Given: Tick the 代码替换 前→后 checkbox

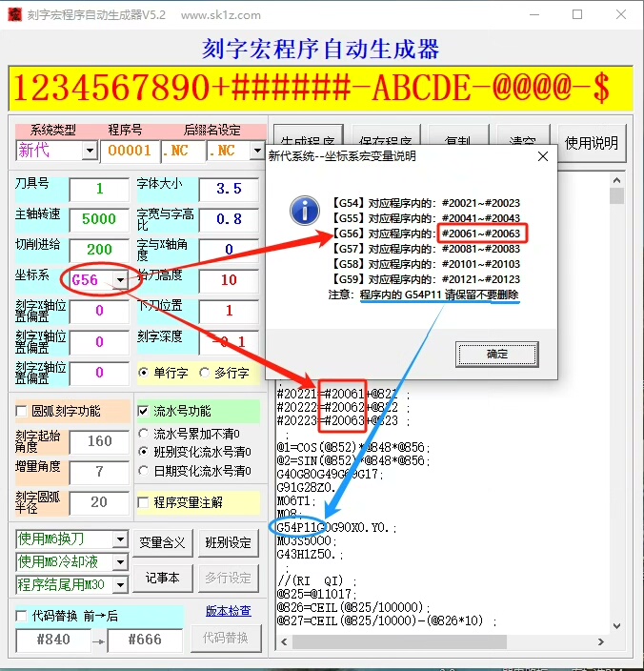Looking at the screenshot, I should pyautogui.click(x=21, y=616).
